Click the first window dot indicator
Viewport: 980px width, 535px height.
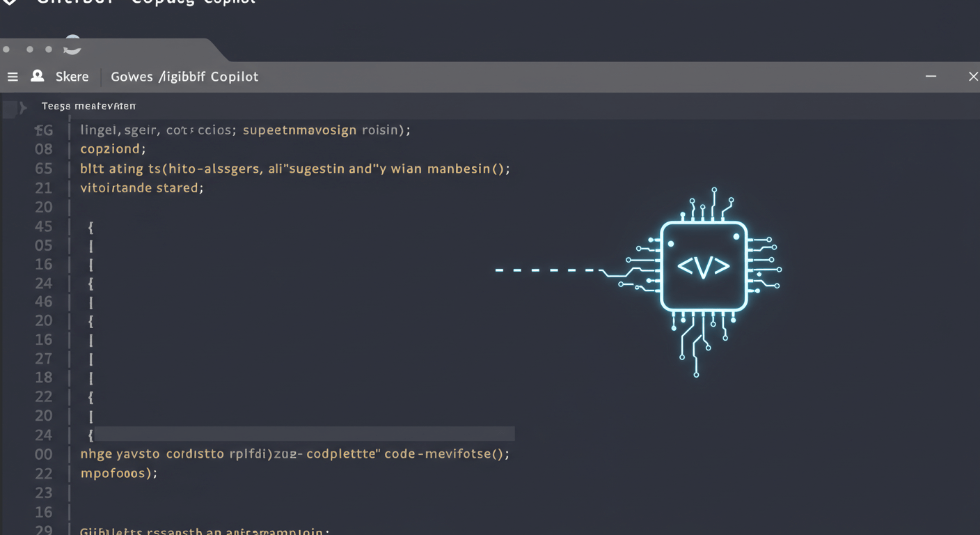coord(6,49)
